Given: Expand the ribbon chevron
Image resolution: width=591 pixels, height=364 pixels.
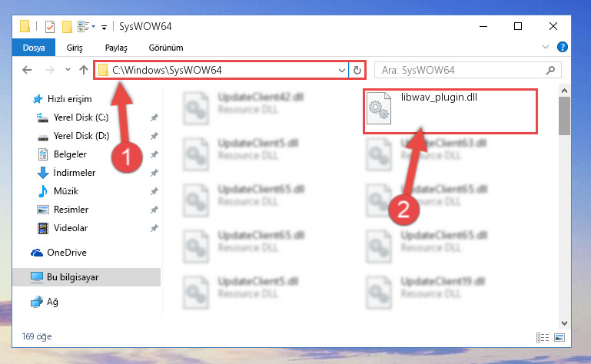Looking at the screenshot, I should [546, 47].
